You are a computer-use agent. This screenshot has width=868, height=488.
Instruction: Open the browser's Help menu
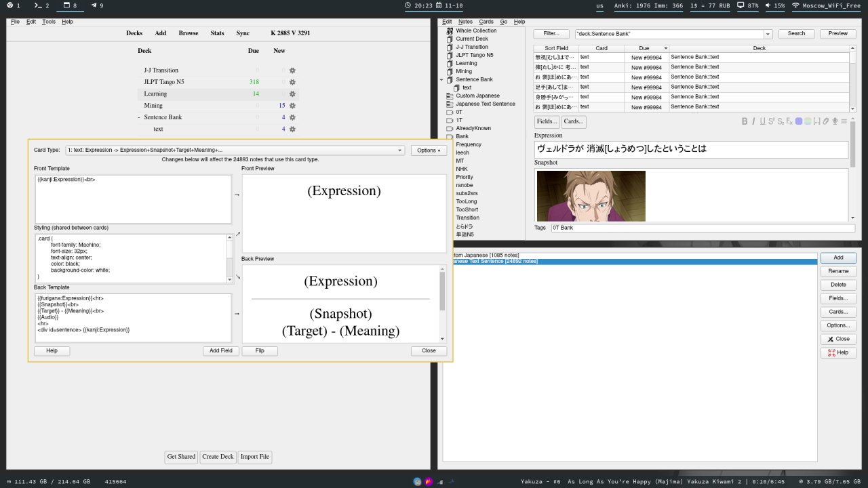[x=519, y=22]
